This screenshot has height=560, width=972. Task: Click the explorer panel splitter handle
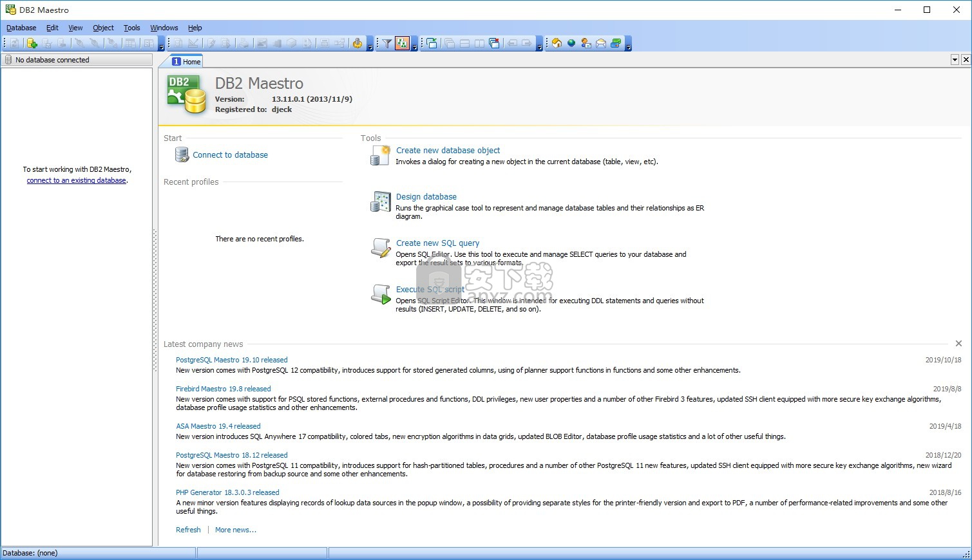155,301
